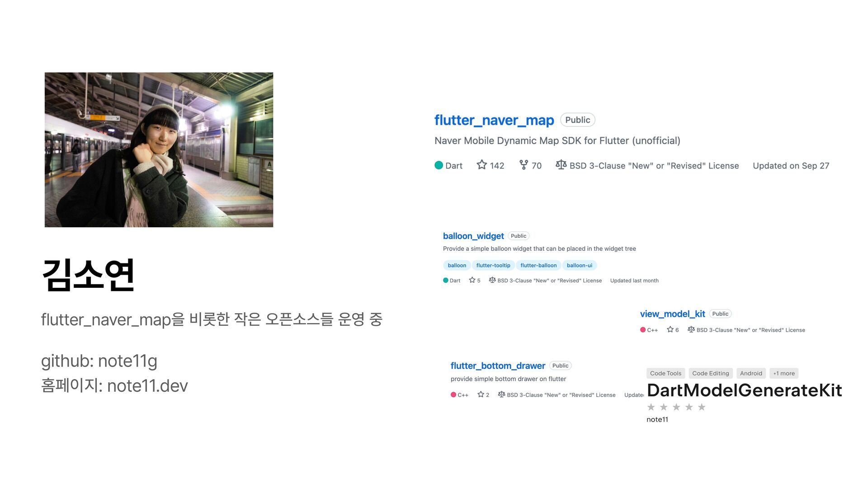The image size is (868, 488).
Task: Open the view_model_kit repository link
Action: click(x=673, y=314)
